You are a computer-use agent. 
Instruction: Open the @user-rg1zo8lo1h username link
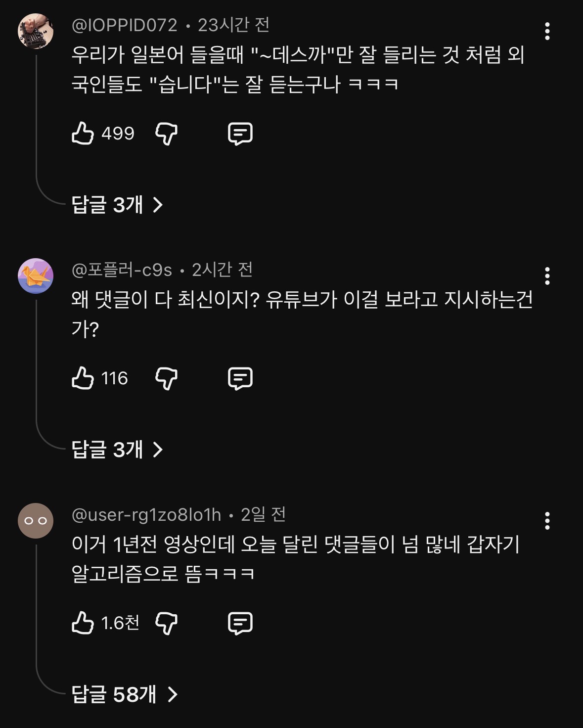point(146,515)
